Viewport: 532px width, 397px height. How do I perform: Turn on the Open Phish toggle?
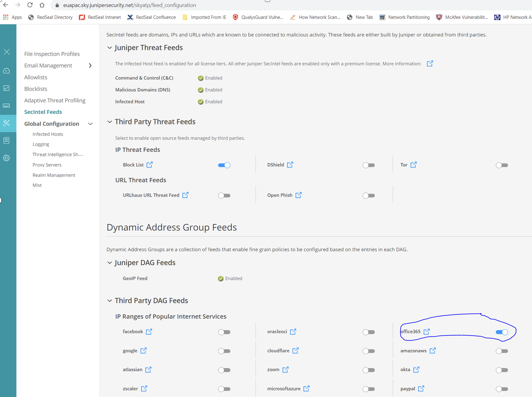tap(369, 195)
